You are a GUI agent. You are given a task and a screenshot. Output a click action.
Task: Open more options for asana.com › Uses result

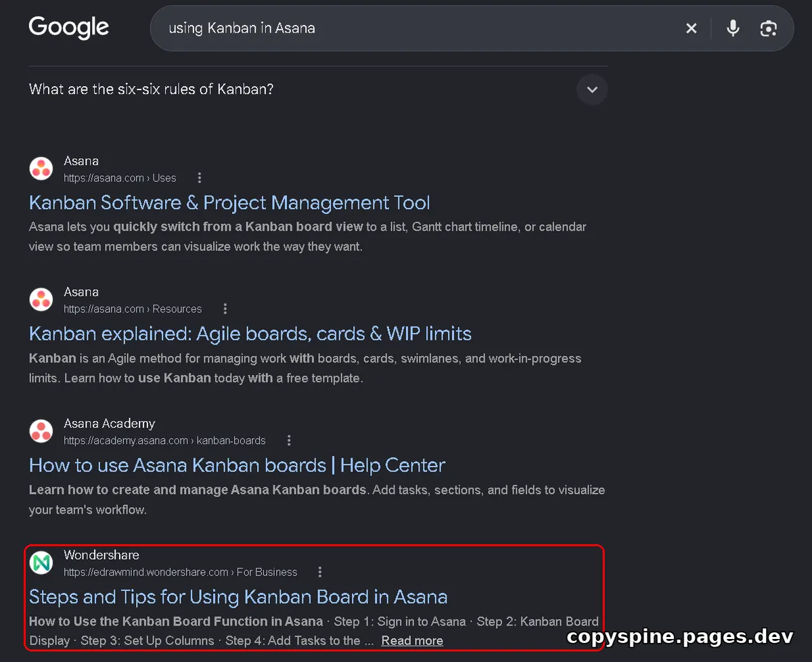click(199, 178)
